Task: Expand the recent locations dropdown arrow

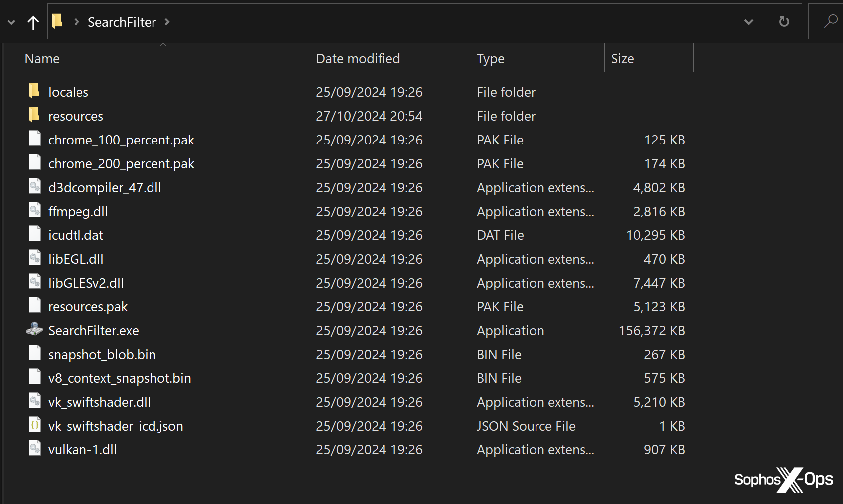Action: [11, 22]
